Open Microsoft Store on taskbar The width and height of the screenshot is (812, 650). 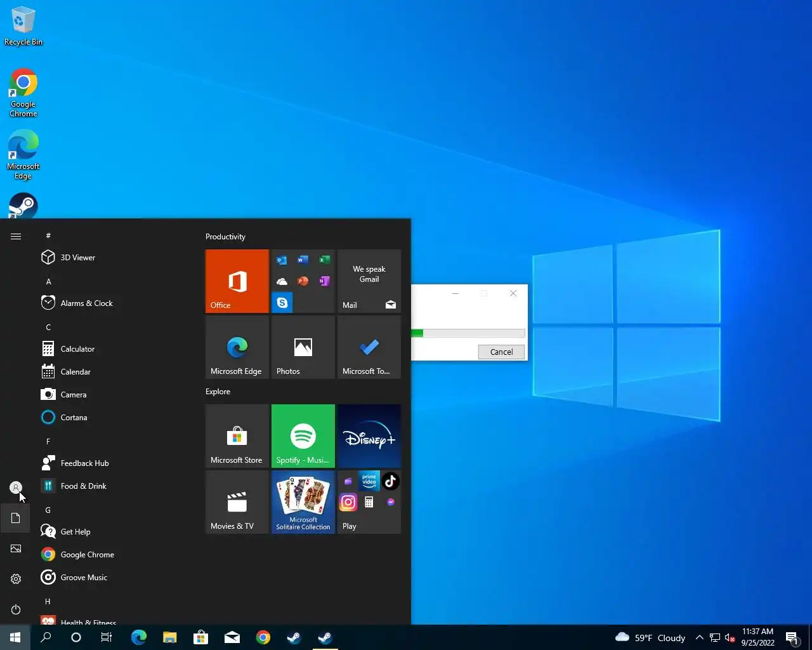pyautogui.click(x=200, y=637)
